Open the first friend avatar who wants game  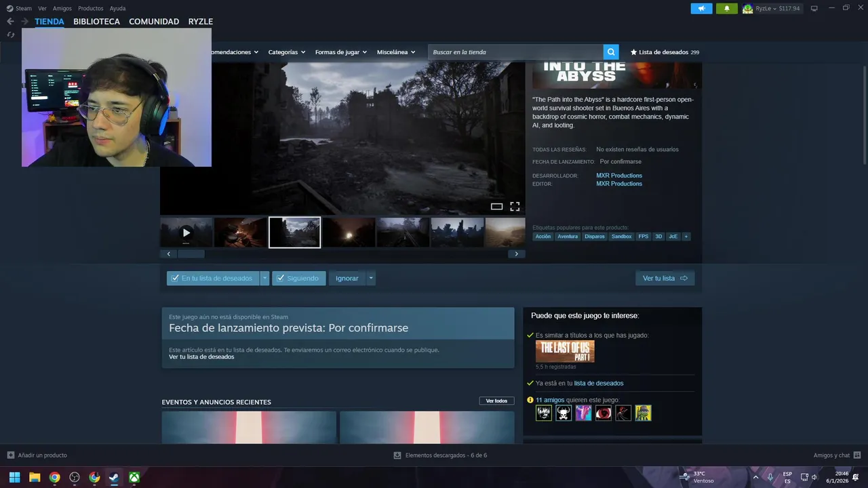coord(544,413)
